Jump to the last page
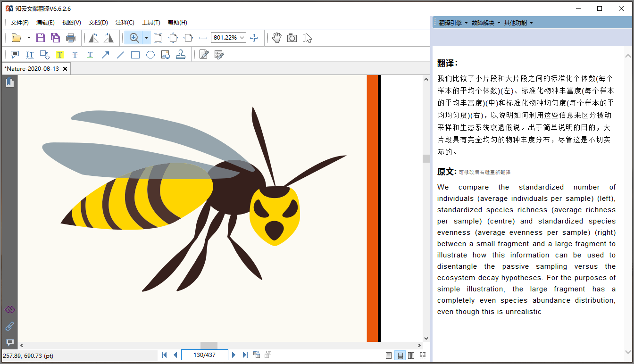This screenshot has height=364, width=634. 245,355
